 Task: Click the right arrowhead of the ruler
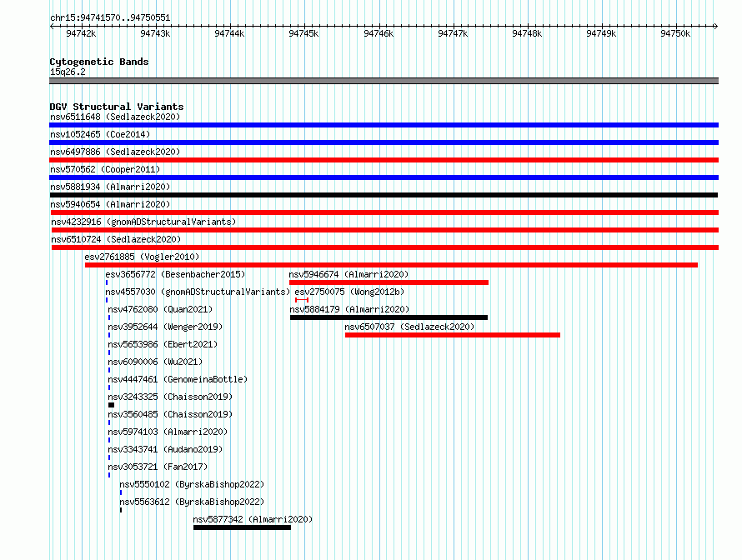[x=716, y=27]
